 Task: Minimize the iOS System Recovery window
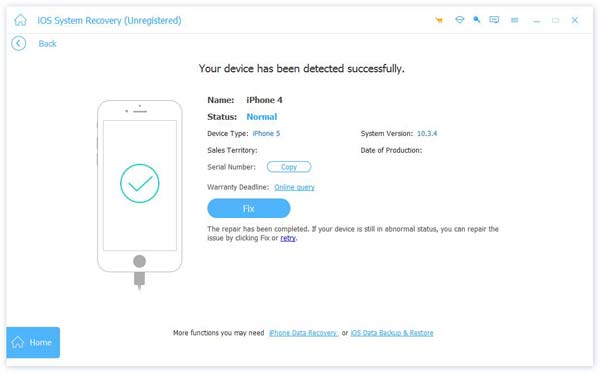click(537, 20)
